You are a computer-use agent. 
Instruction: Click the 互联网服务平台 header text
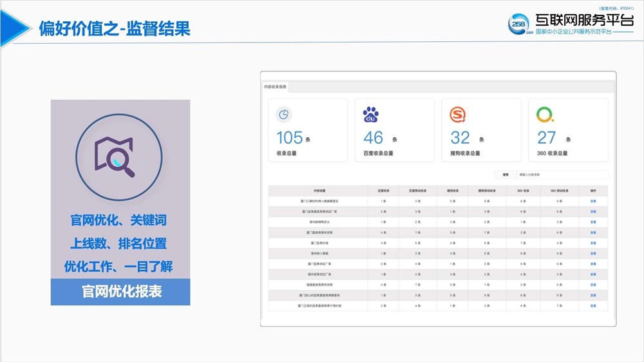(x=583, y=21)
